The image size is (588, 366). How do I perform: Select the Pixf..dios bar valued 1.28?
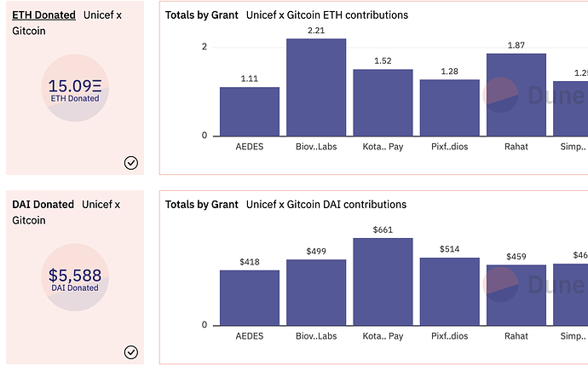pyautogui.click(x=450, y=107)
